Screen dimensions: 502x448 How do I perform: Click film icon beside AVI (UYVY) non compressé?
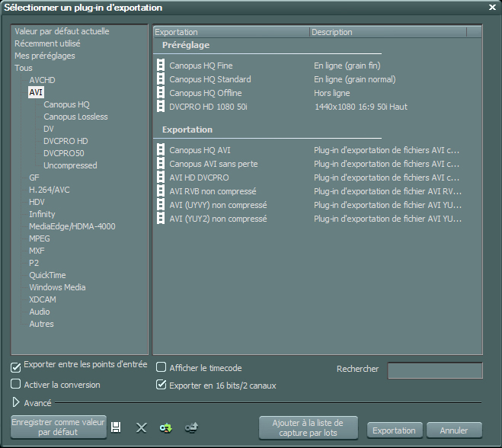[x=161, y=205]
